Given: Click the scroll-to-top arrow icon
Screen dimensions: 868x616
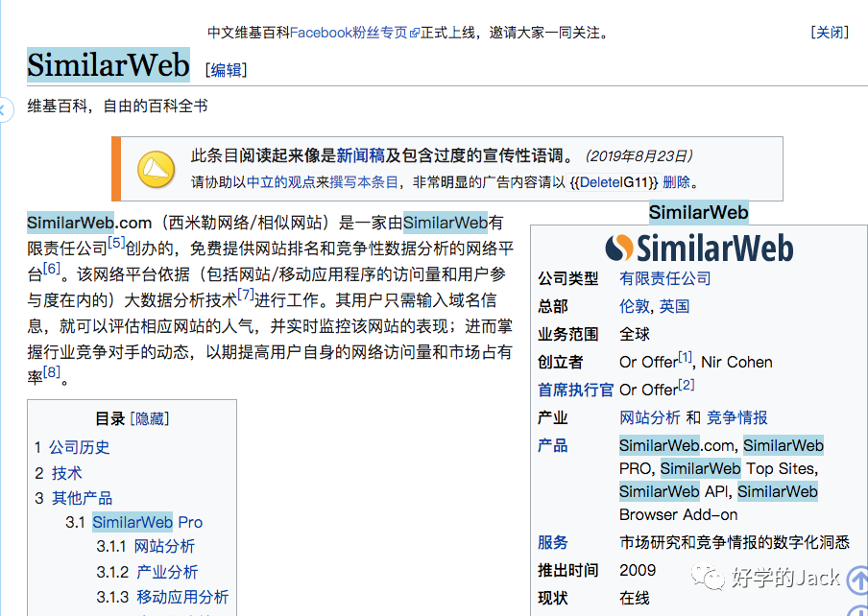Looking at the screenshot, I should click(857, 579).
